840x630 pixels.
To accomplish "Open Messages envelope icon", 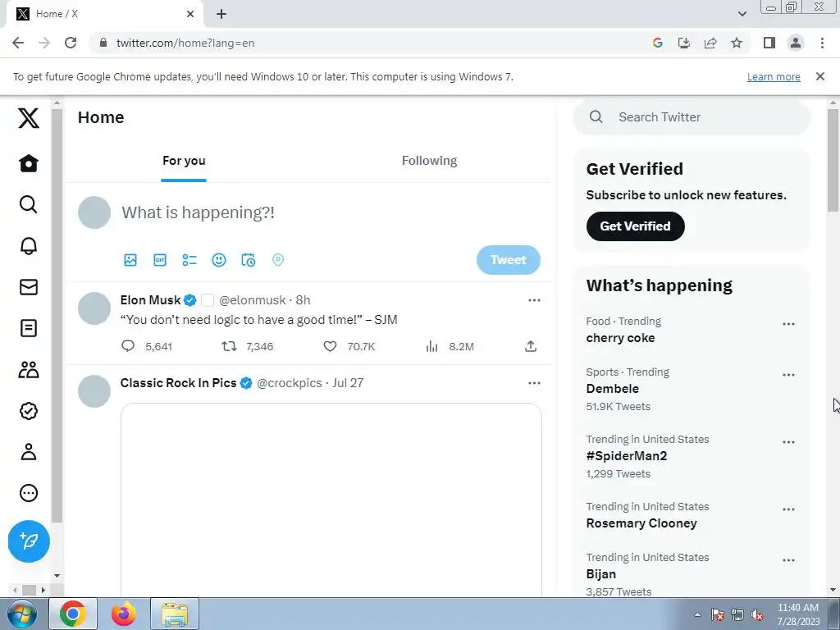I will (x=29, y=287).
